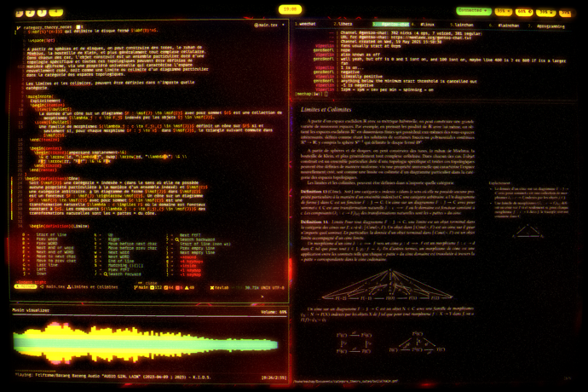Click the Music visualizer title
Viewport: 588px width, 392px height.
31,310
